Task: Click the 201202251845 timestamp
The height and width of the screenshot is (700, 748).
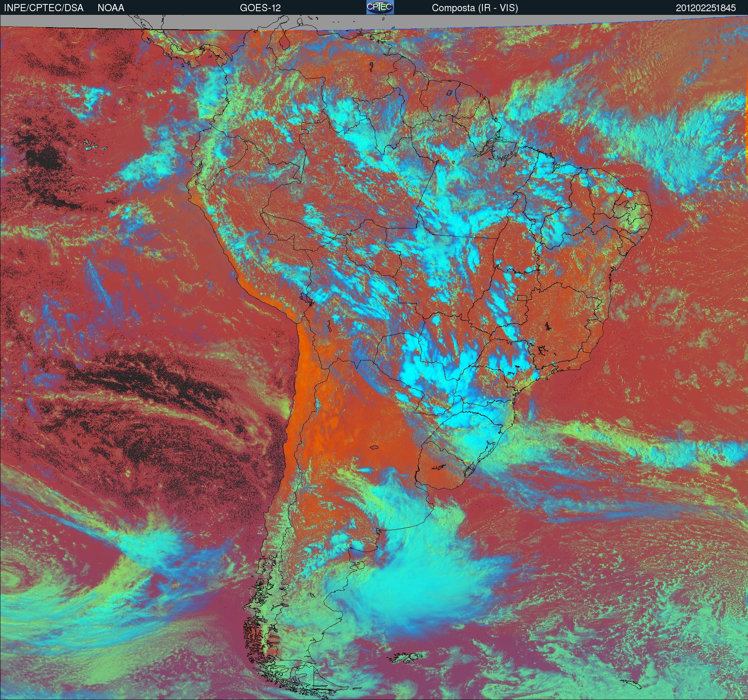Action: (706, 8)
